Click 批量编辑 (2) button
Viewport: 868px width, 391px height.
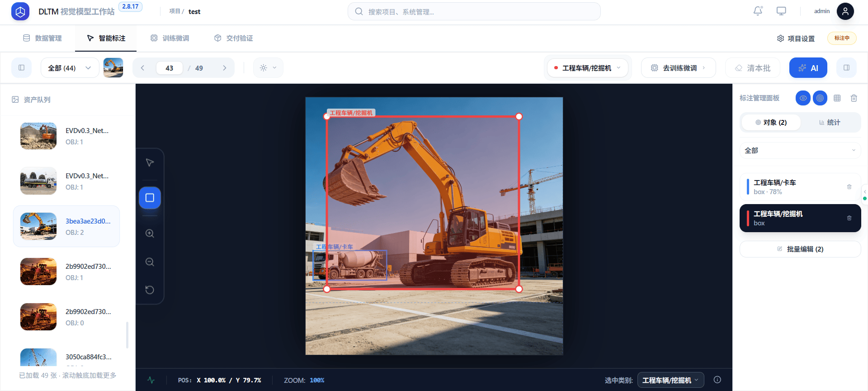[x=800, y=249]
